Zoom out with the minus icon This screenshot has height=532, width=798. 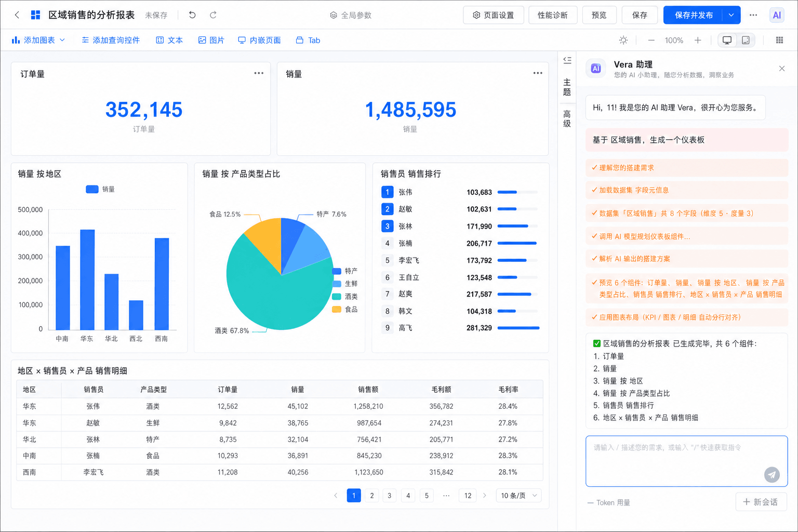point(651,40)
